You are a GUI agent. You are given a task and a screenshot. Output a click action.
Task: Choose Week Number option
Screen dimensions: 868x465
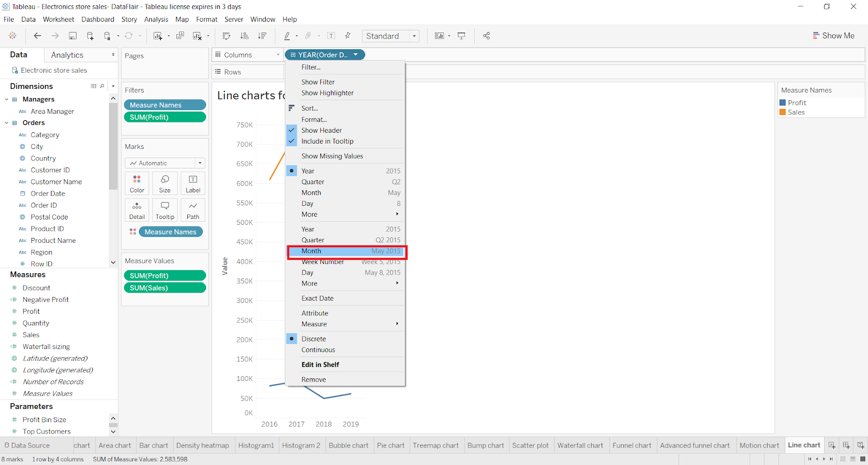(345, 262)
